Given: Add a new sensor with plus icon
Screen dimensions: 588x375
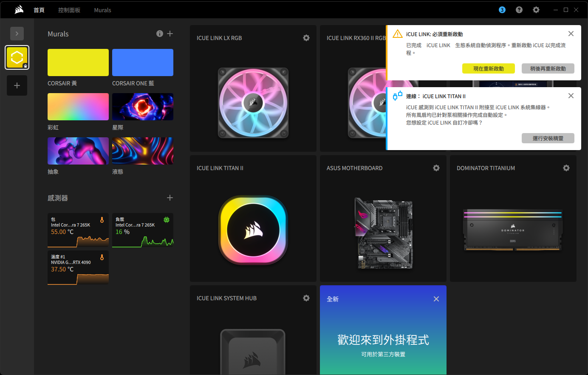Looking at the screenshot, I should point(170,198).
